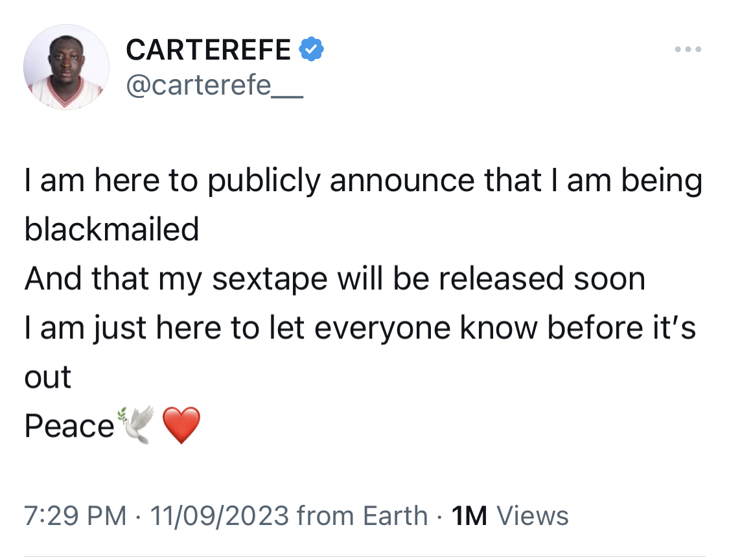Viewport: 729px width, 560px height.
Task: Click the blue verified checkmark badge
Action: (312, 49)
